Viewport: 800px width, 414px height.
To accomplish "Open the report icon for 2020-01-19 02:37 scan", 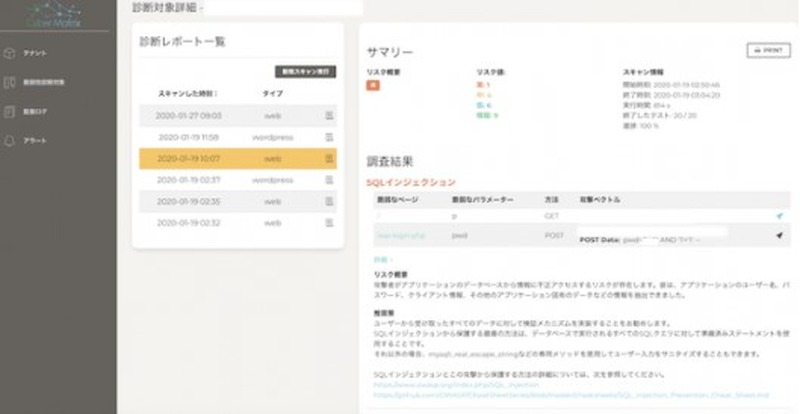I will pos(329,180).
